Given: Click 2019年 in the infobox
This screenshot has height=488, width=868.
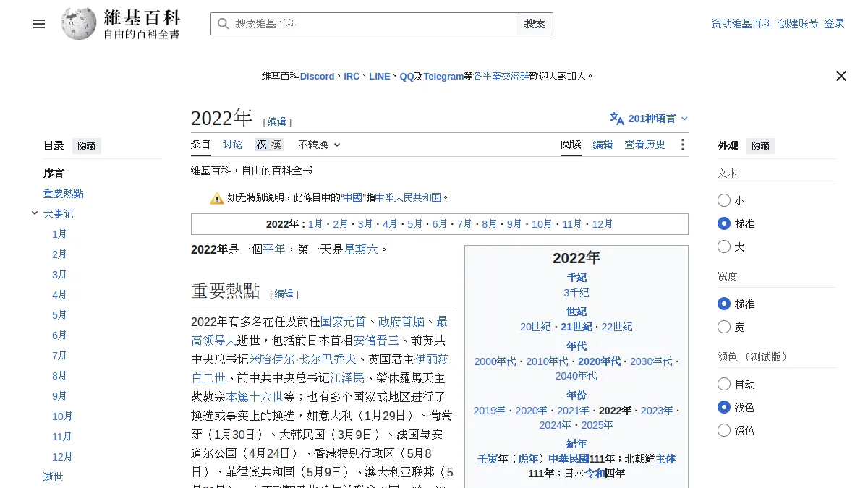Looking at the screenshot, I should pos(490,411).
